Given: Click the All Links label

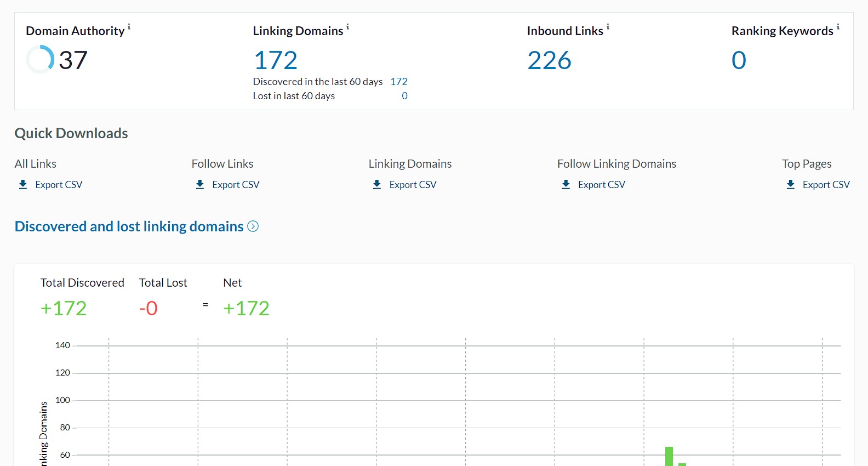Looking at the screenshot, I should (36, 164).
